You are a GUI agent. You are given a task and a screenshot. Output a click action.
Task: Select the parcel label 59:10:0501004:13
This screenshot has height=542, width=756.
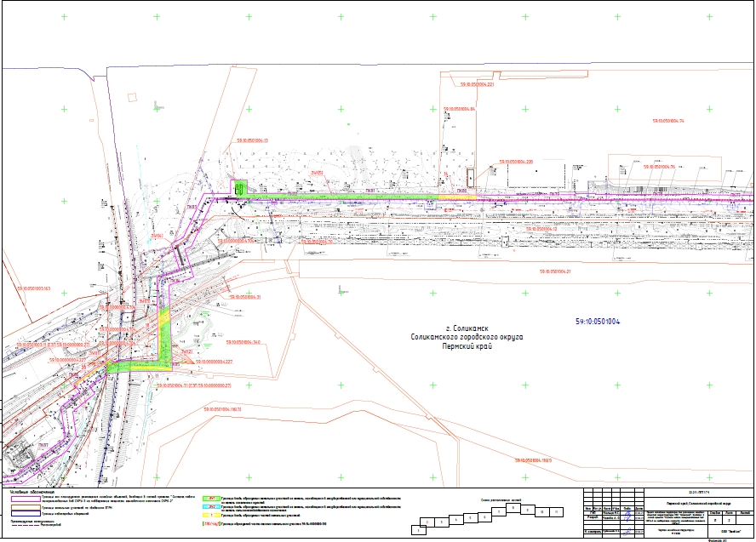252,140
